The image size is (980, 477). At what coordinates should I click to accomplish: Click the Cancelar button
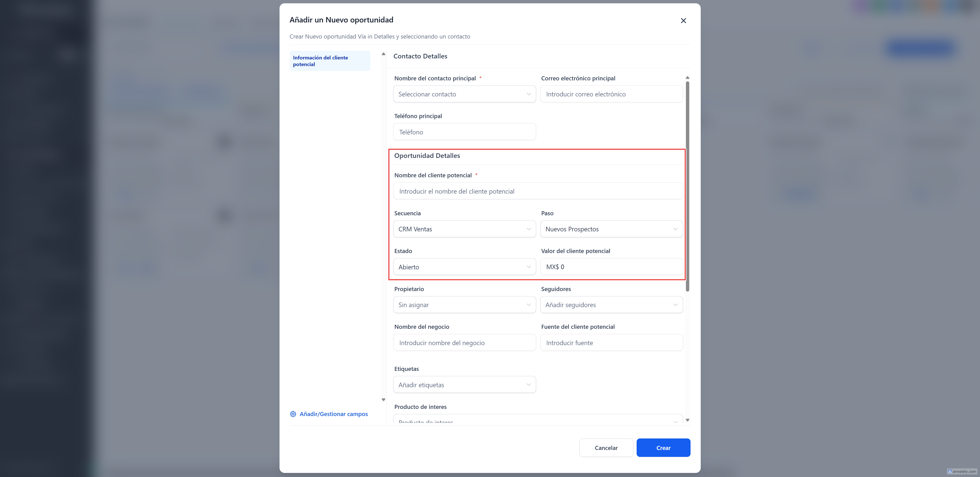pos(606,448)
